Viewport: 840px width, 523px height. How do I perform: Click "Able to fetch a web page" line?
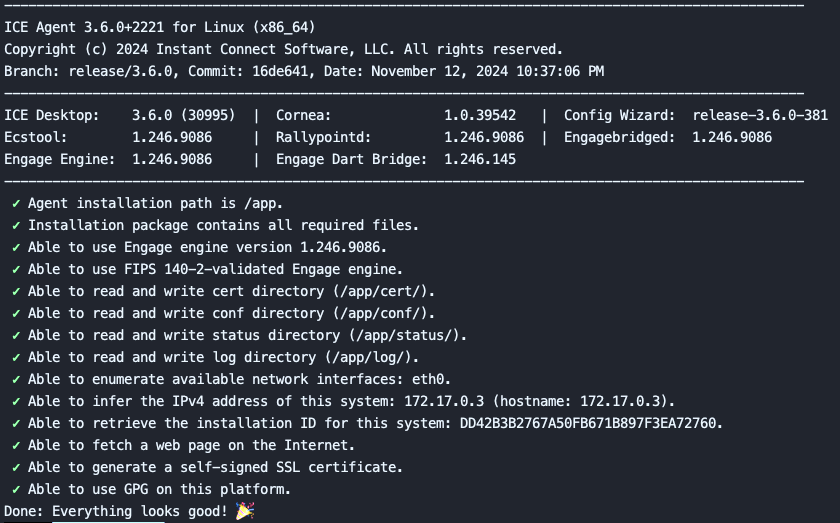[191, 445]
